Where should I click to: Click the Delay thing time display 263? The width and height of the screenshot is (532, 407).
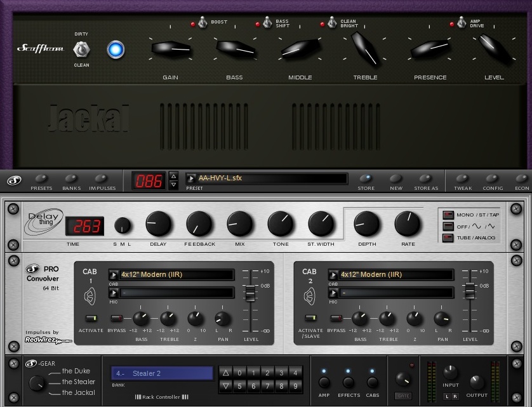pyautogui.click(x=85, y=226)
